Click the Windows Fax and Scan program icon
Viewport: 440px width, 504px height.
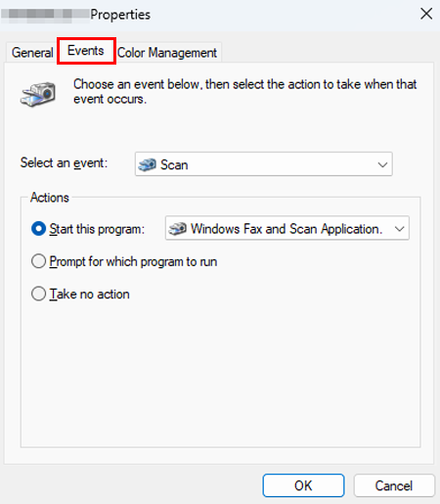pyautogui.click(x=178, y=229)
